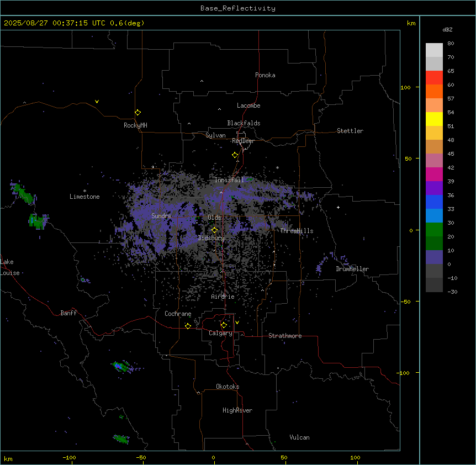
Task: Click the legend value 65
Action: coord(451,71)
